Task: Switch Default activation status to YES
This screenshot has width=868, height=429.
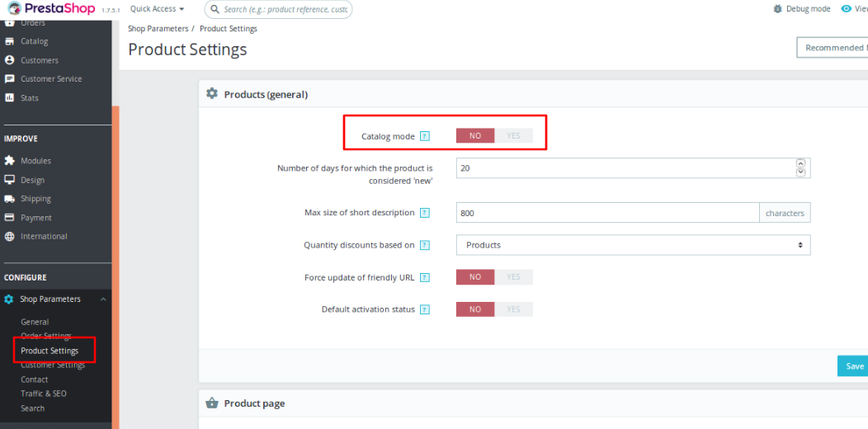Action: pos(513,309)
